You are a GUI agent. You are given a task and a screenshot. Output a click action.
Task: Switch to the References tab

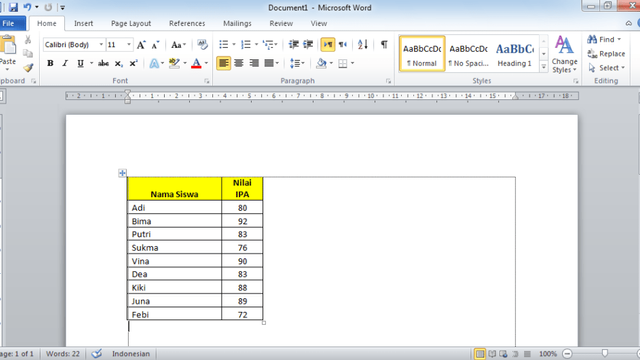[x=187, y=23]
